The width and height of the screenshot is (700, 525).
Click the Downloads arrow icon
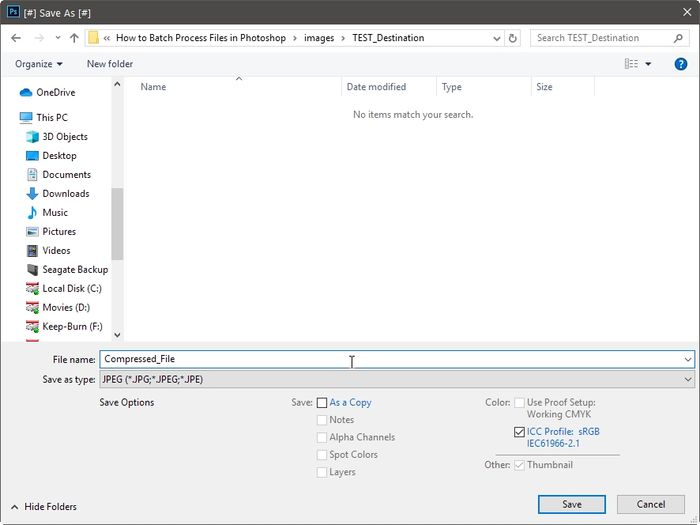[x=32, y=194]
